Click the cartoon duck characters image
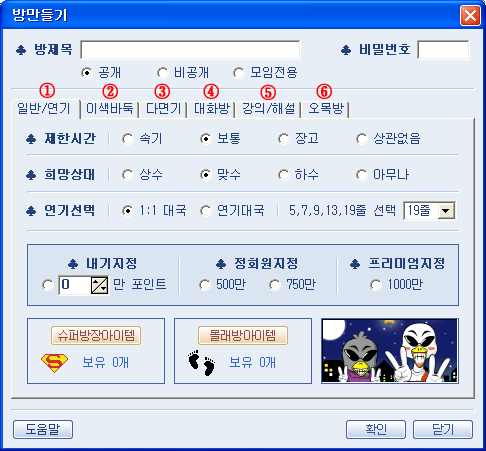This screenshot has height=451, width=486. 390,351
